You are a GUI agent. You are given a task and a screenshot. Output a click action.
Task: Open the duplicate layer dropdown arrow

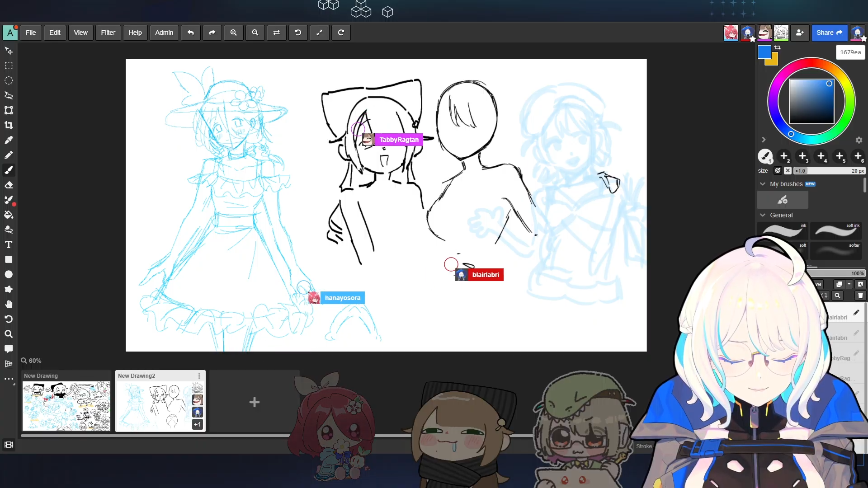pos(849,284)
